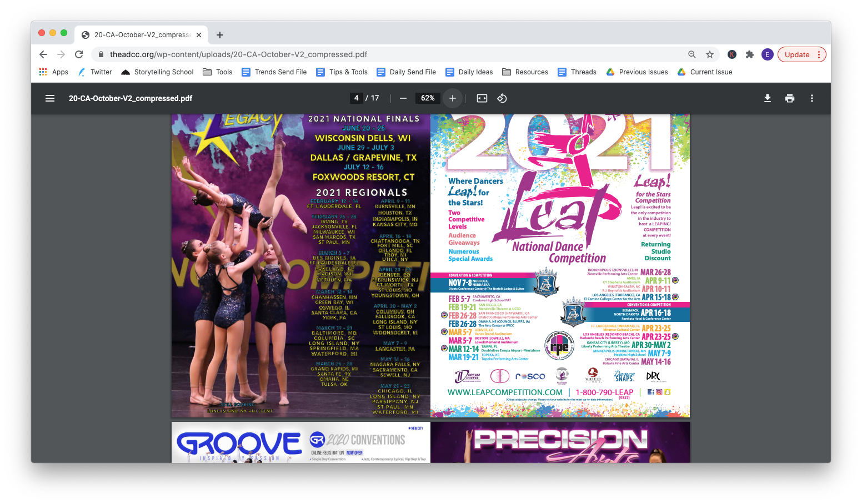Open a new browser tab
The height and width of the screenshot is (504, 862).
(x=220, y=35)
